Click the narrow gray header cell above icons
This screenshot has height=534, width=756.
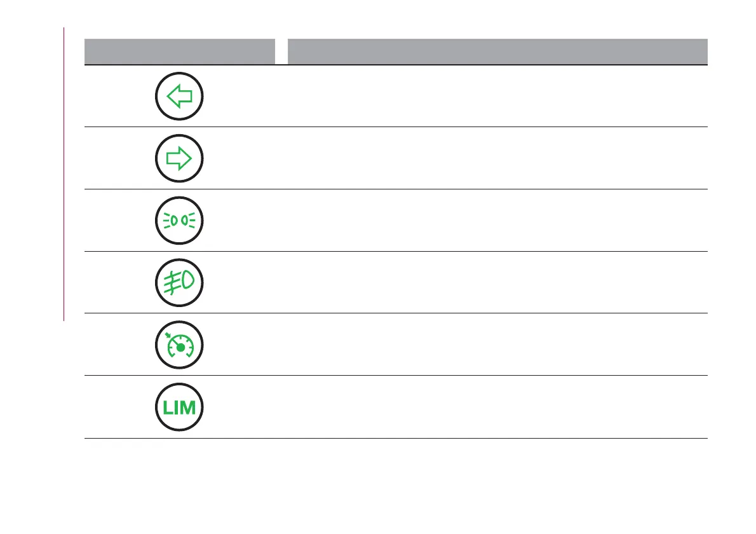click(180, 51)
